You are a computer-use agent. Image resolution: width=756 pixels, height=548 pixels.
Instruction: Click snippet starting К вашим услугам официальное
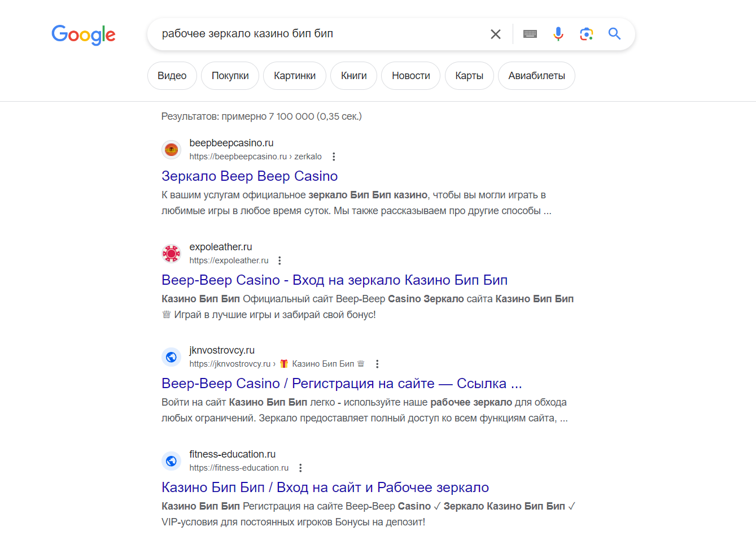(x=356, y=203)
